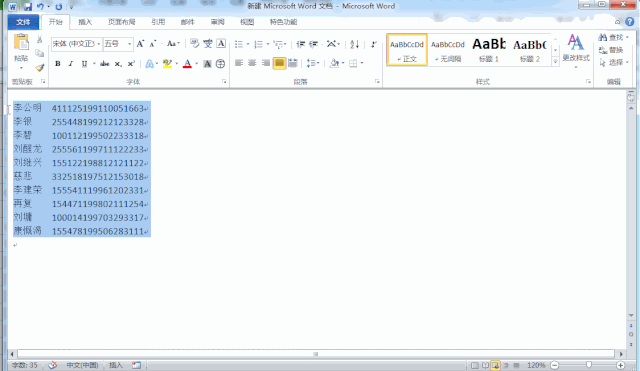Image resolution: width=640 pixels, height=371 pixels.
Task: Align text right
Action: 266,63
